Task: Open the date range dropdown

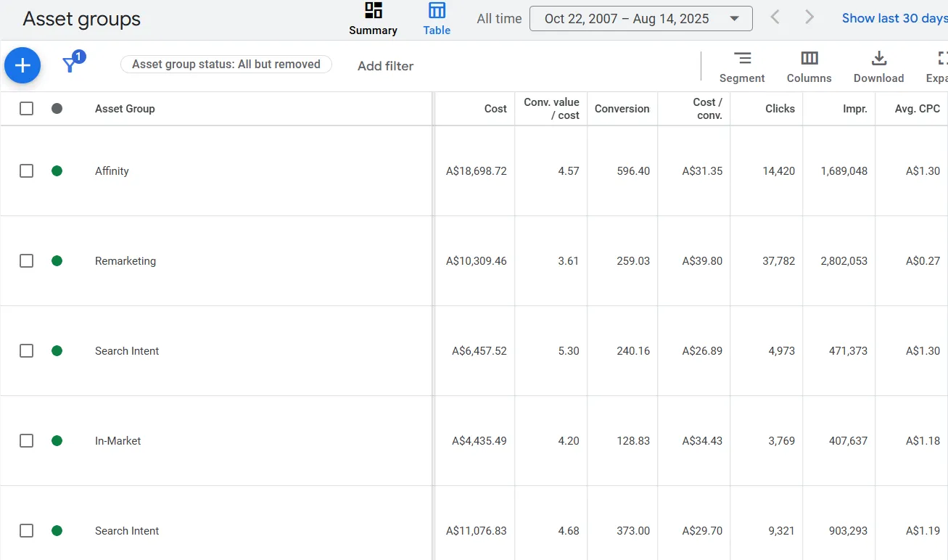Action: [x=640, y=18]
